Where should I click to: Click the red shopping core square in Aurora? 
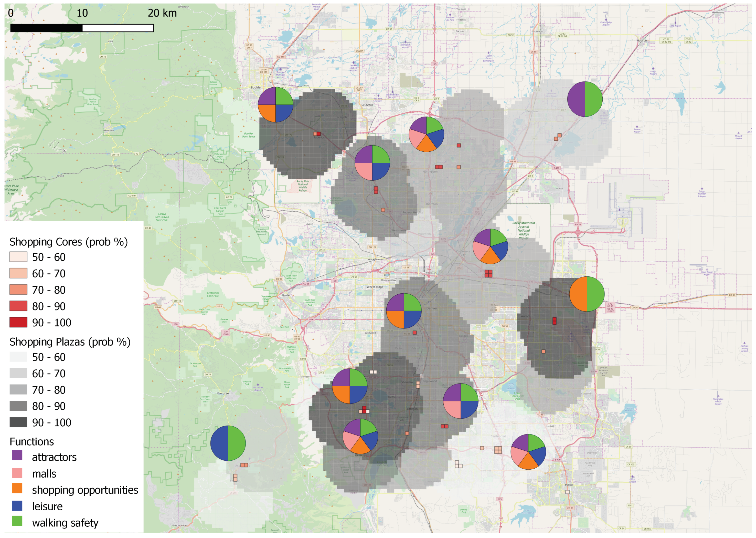click(555, 321)
